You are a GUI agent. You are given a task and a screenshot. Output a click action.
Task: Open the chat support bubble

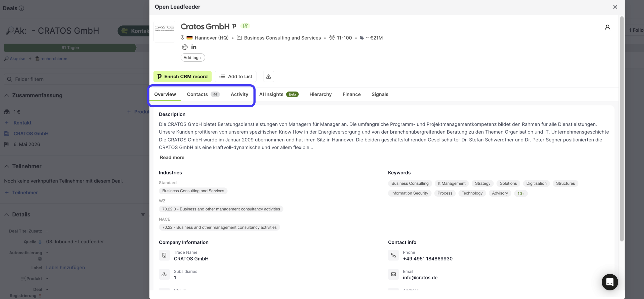[x=610, y=282]
